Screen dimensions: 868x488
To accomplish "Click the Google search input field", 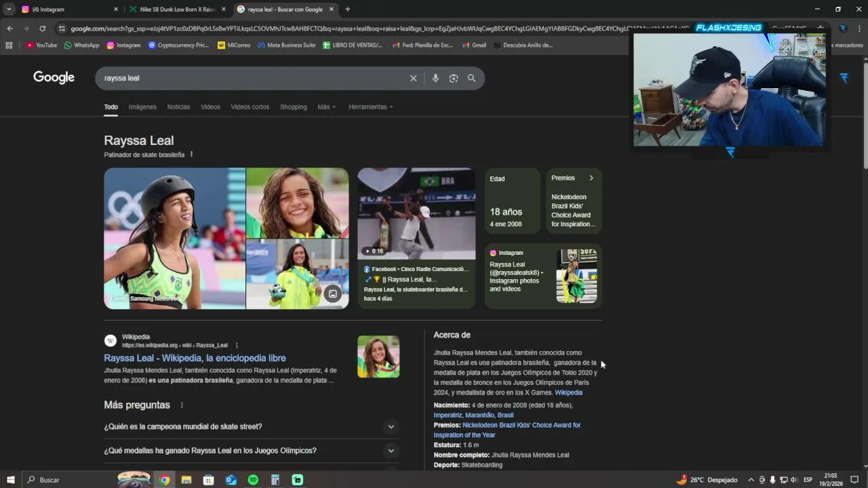I will point(254,78).
